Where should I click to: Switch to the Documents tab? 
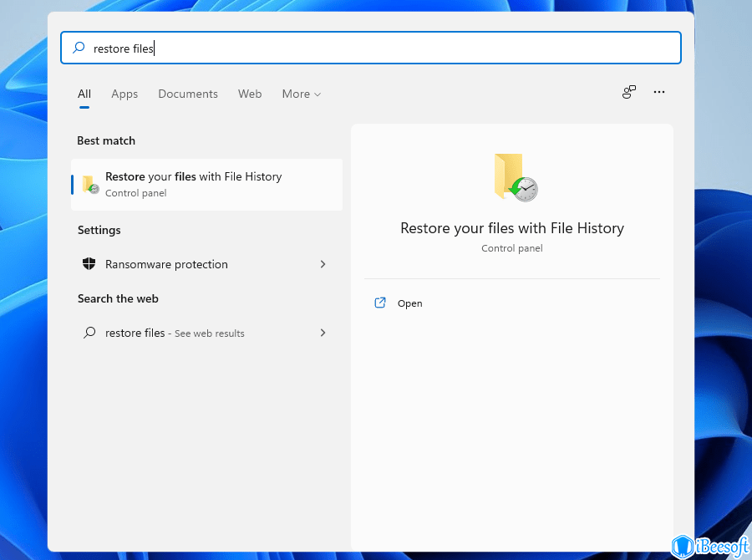pyautogui.click(x=188, y=94)
